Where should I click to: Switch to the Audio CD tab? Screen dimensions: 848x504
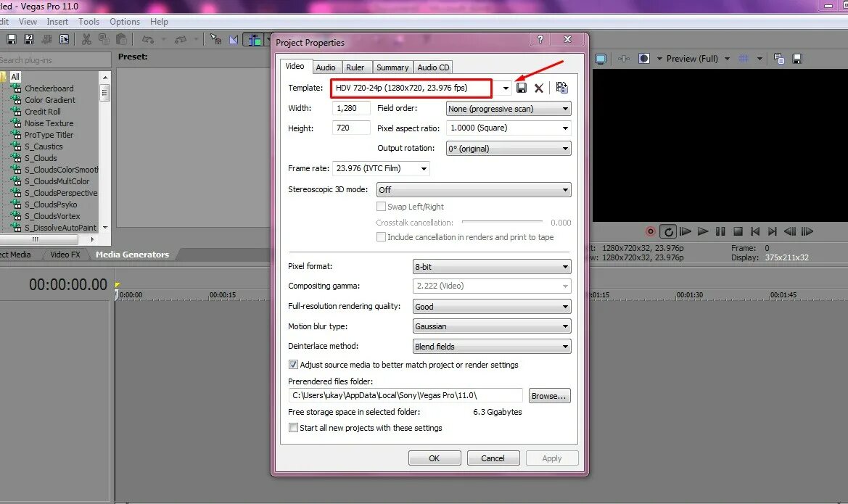433,67
